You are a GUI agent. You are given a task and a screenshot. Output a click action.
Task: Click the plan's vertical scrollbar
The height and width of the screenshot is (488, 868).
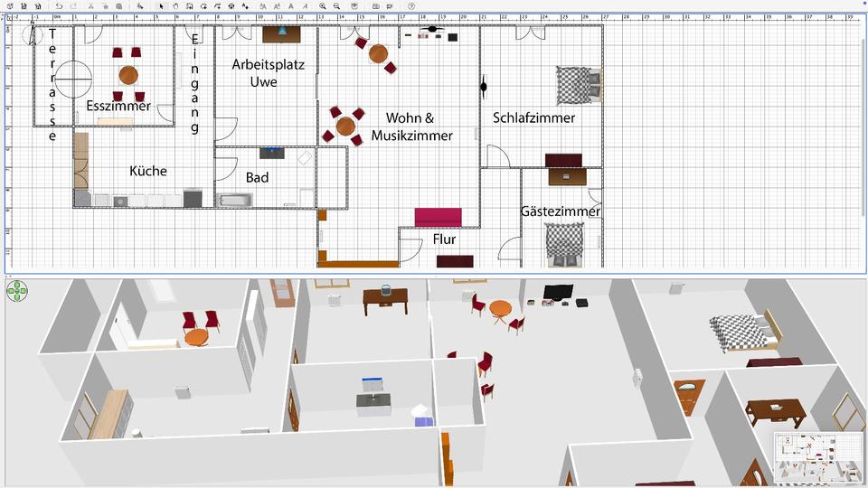[x=864, y=117]
